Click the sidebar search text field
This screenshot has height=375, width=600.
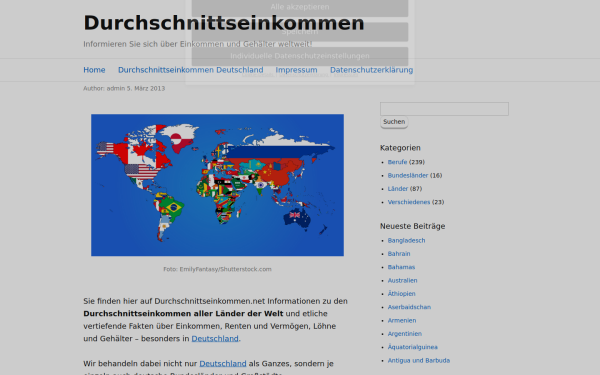(x=444, y=109)
